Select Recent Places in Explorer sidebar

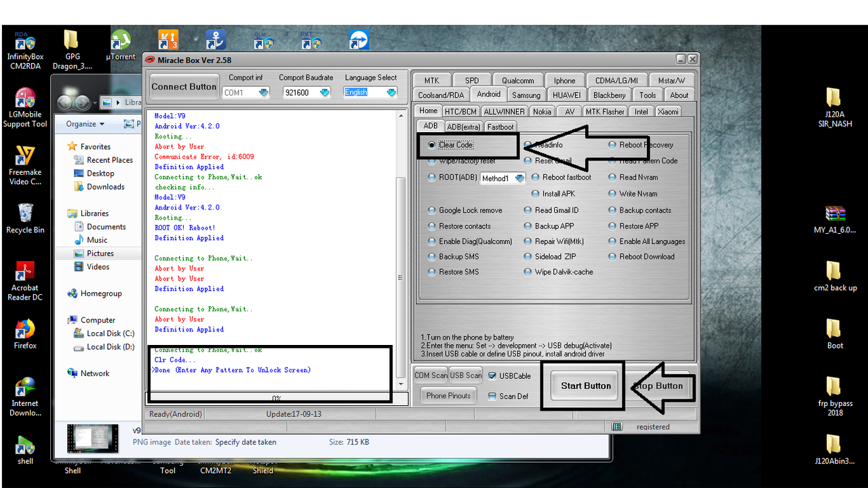coord(103,160)
